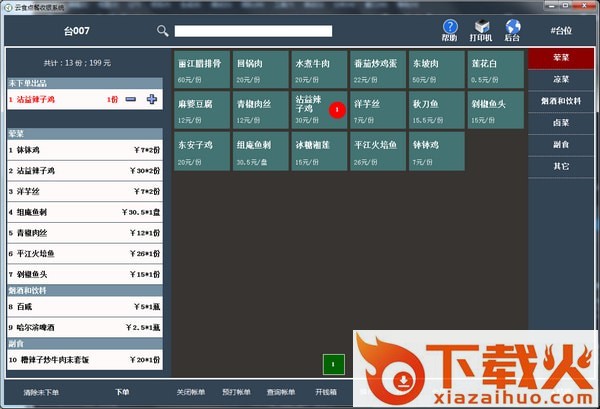The width and height of the screenshot is (600, 409).
Task: Click 清除未下单 to clear pending items
Action: point(42,392)
